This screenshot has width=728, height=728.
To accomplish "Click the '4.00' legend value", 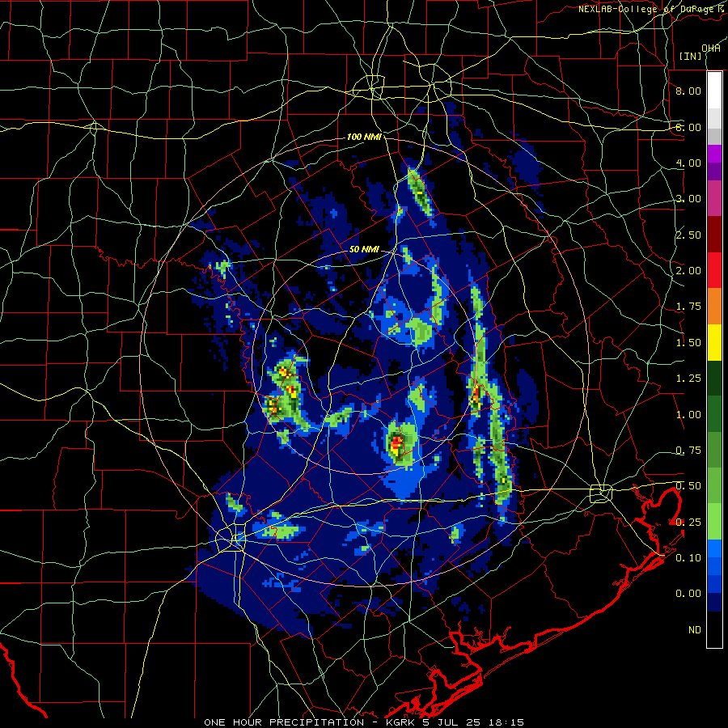I will click(688, 163).
